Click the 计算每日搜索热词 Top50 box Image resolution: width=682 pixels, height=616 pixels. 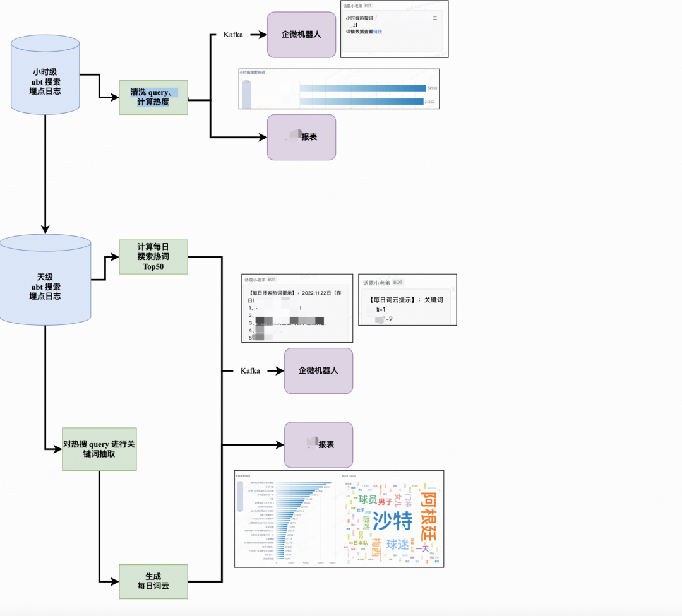pyautogui.click(x=153, y=257)
